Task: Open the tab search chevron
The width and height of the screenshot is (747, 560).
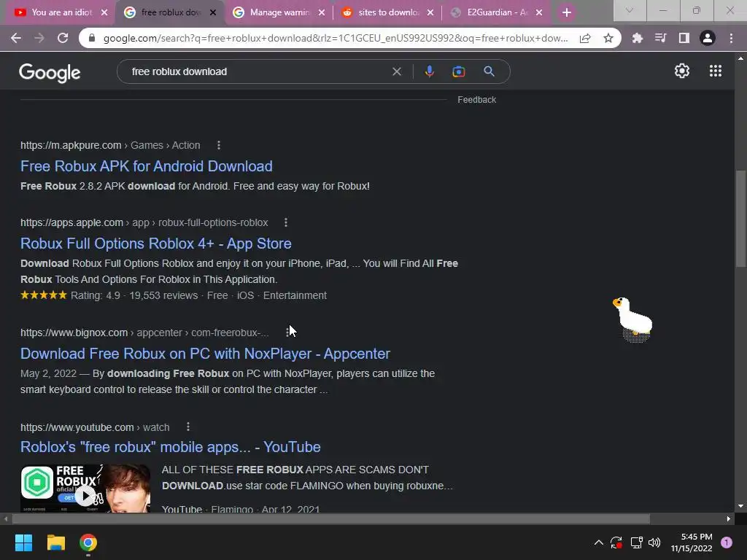Action: pos(630,10)
